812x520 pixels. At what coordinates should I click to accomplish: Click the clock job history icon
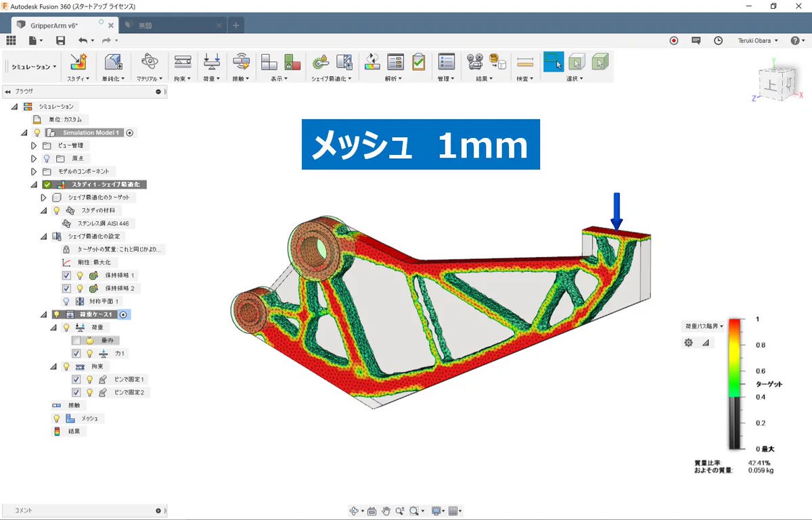(718, 41)
